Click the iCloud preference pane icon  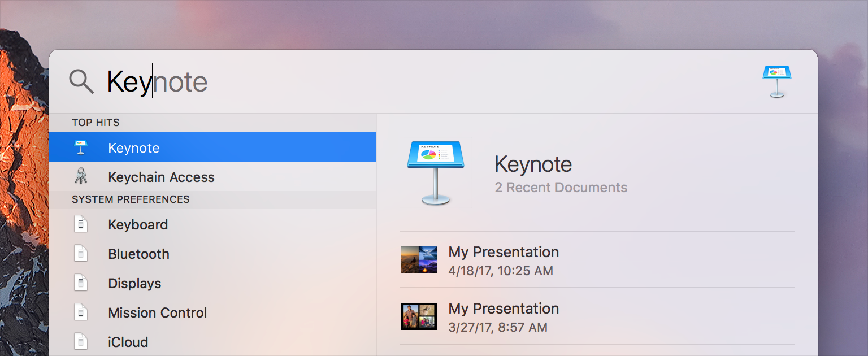(x=81, y=342)
